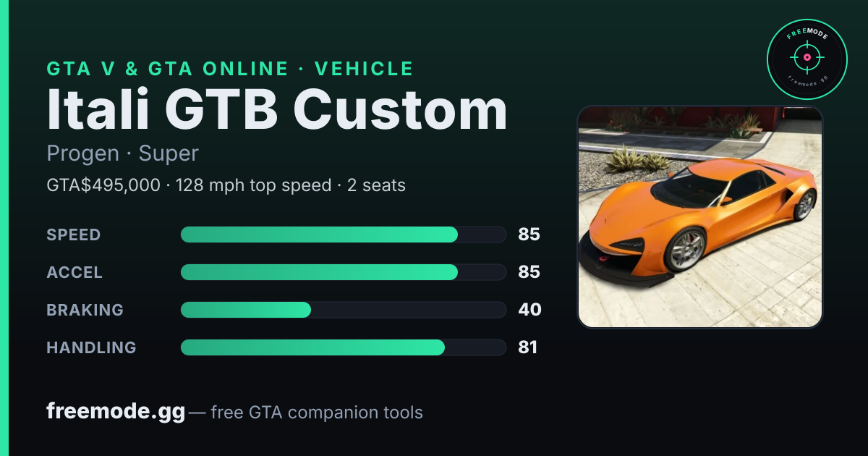868x456 pixels.
Task: Click the ACCEL stat bar
Action: point(343,272)
